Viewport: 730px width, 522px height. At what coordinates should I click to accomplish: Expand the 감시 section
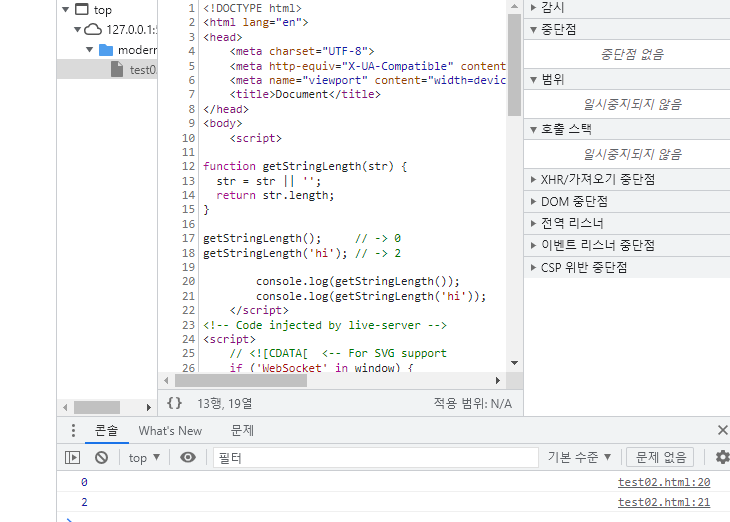point(534,7)
